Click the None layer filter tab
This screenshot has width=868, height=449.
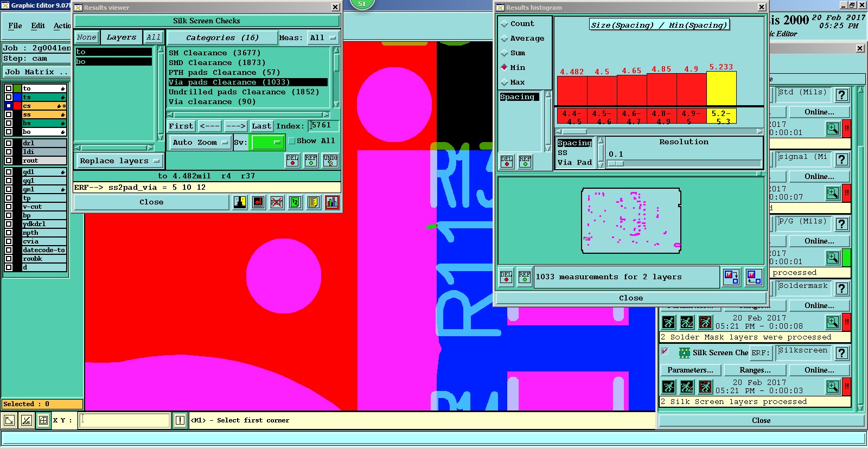[86, 37]
